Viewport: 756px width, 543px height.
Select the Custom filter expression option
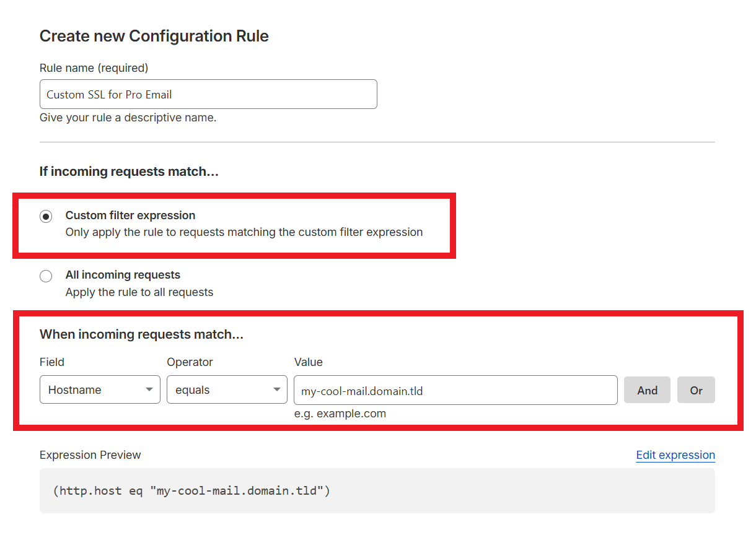coord(46,216)
